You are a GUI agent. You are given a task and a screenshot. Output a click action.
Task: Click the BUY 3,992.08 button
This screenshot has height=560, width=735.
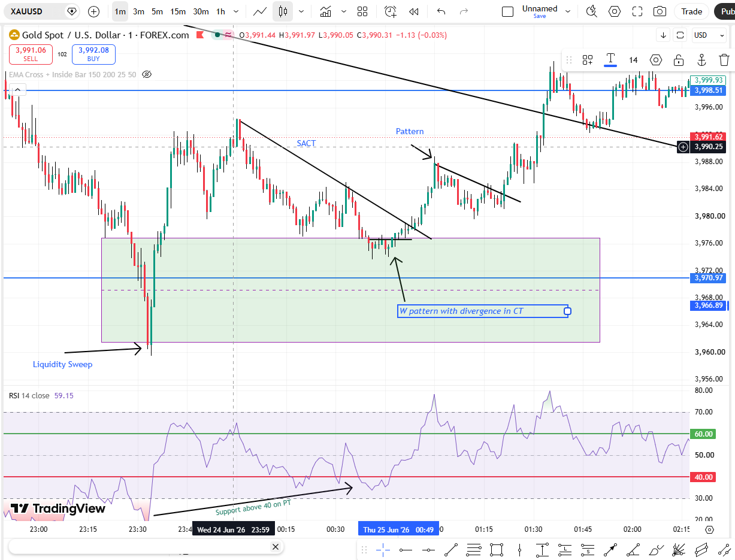93,55
